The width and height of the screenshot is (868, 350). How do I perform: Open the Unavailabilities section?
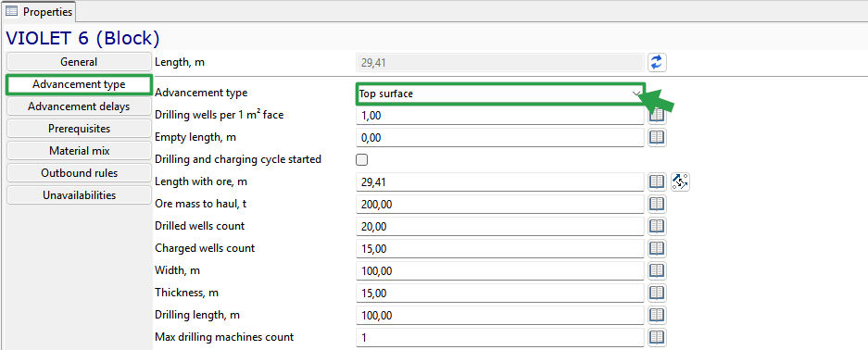pos(79,194)
